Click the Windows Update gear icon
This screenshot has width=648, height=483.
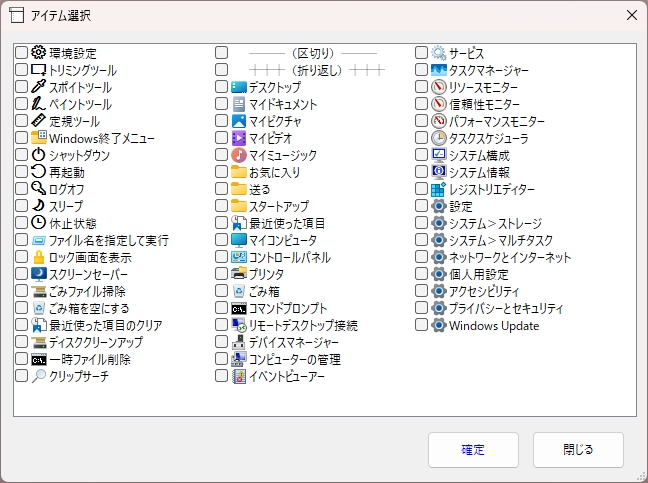[438, 325]
